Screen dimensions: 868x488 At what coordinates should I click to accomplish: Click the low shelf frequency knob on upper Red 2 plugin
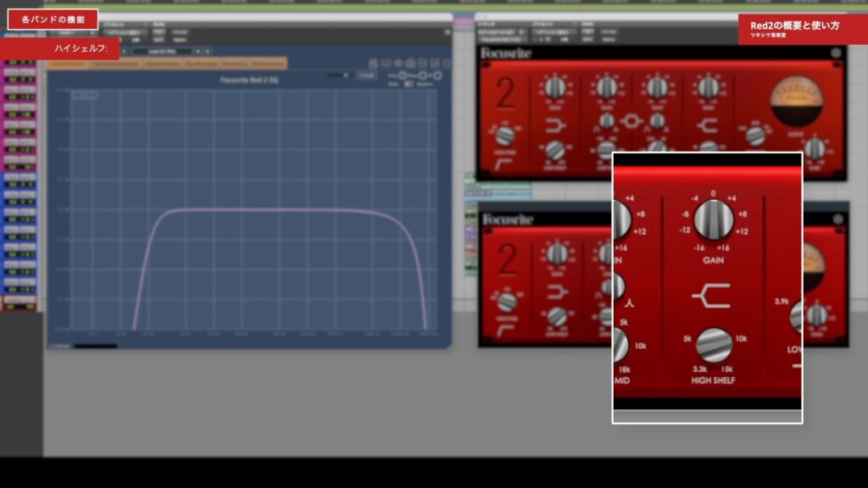coord(554,150)
